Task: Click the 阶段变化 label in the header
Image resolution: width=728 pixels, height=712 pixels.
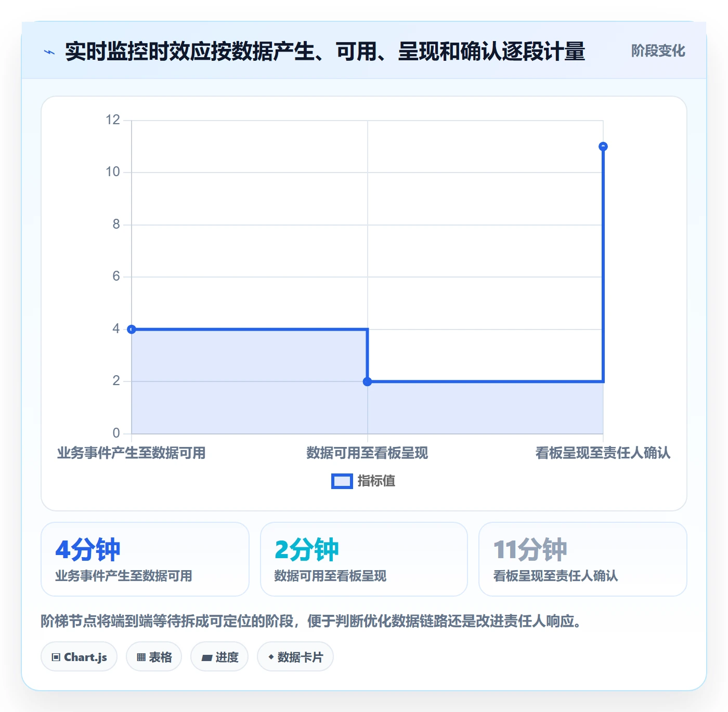Action: pos(658,51)
